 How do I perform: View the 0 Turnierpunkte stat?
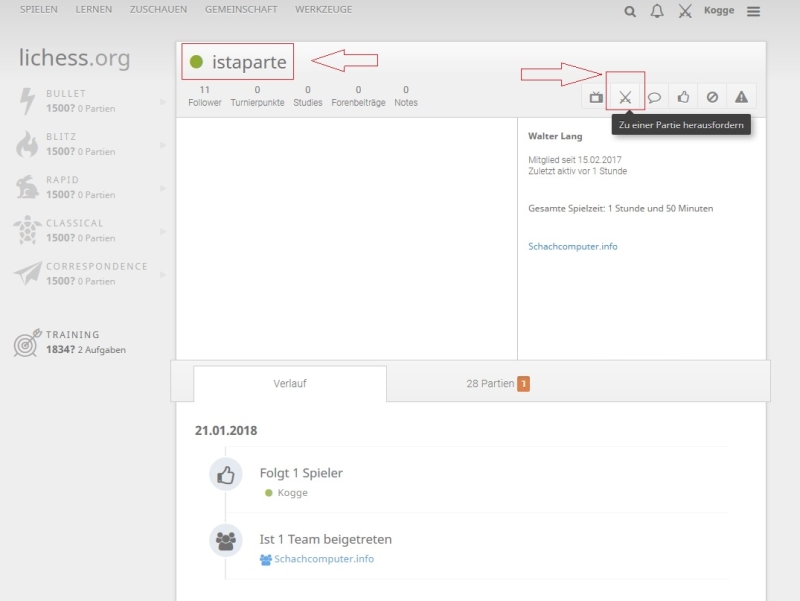tap(257, 96)
